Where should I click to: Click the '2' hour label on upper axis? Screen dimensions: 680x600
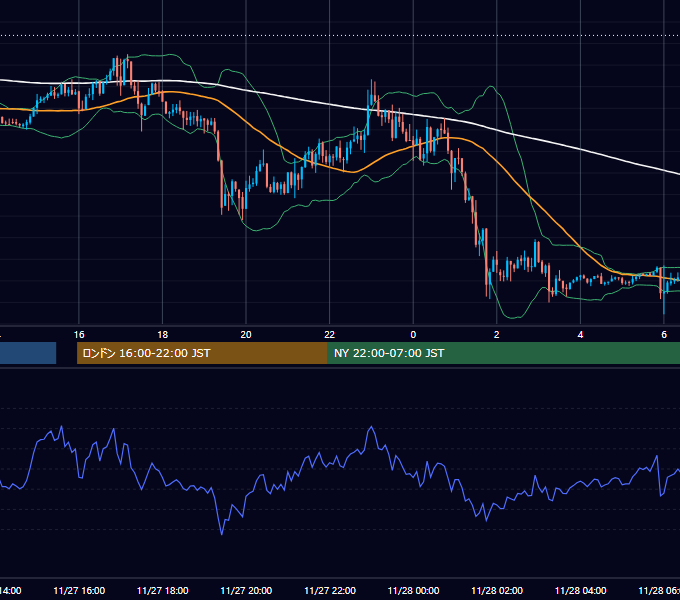pyautogui.click(x=497, y=335)
